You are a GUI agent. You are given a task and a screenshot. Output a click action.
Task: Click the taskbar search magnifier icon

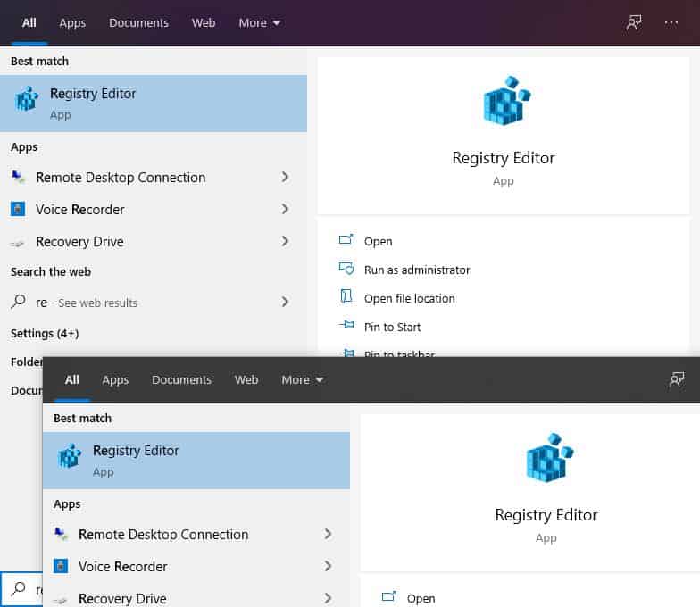(x=18, y=589)
